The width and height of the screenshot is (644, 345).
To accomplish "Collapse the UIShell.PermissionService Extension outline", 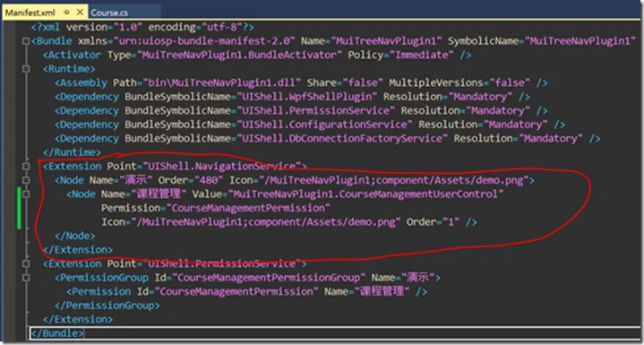I will pos(26,263).
